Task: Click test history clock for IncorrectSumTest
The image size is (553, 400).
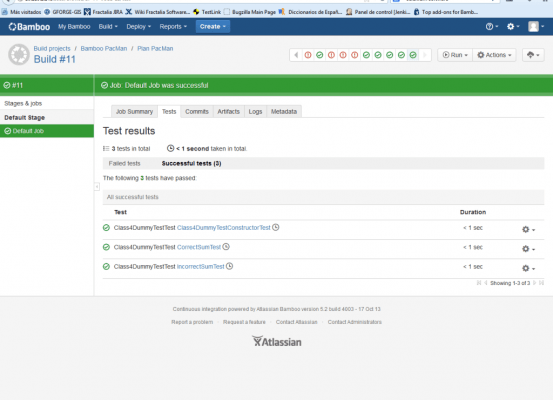Action: (230, 266)
